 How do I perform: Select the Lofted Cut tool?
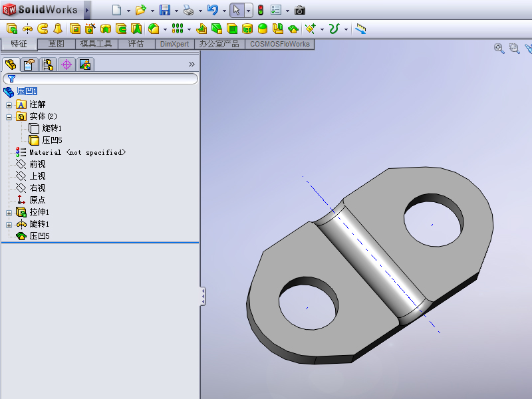coord(136,29)
